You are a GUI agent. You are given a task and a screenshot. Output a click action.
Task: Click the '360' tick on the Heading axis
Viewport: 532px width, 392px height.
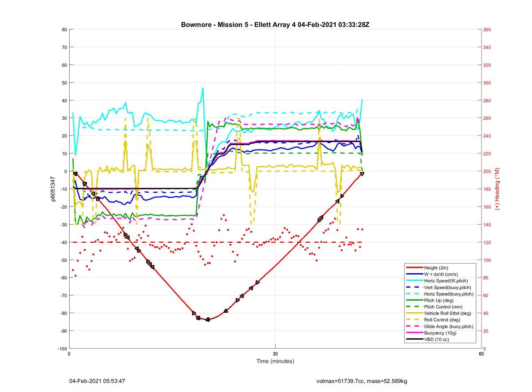[487, 30]
